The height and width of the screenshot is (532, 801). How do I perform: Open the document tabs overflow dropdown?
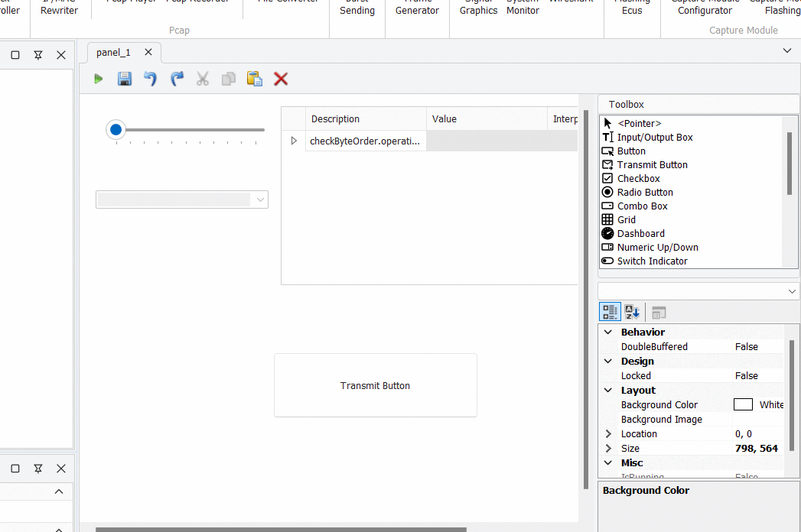787,50
